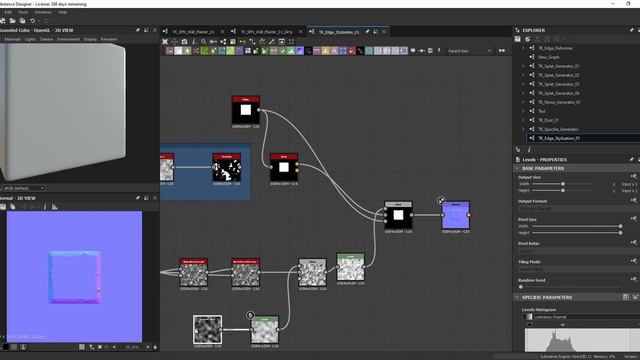Click the camera snapshot icon in graph toolbar
The width and height of the screenshot is (640, 360).
pos(184,42)
